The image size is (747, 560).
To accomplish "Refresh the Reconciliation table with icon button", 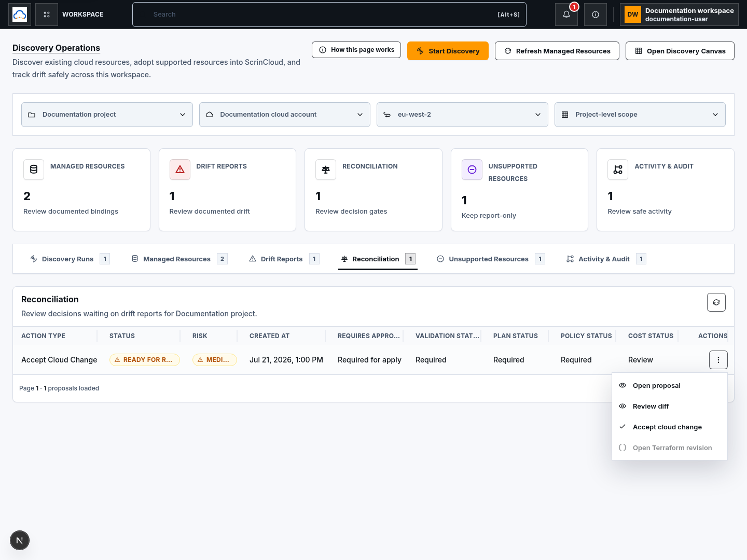I will pyautogui.click(x=716, y=302).
